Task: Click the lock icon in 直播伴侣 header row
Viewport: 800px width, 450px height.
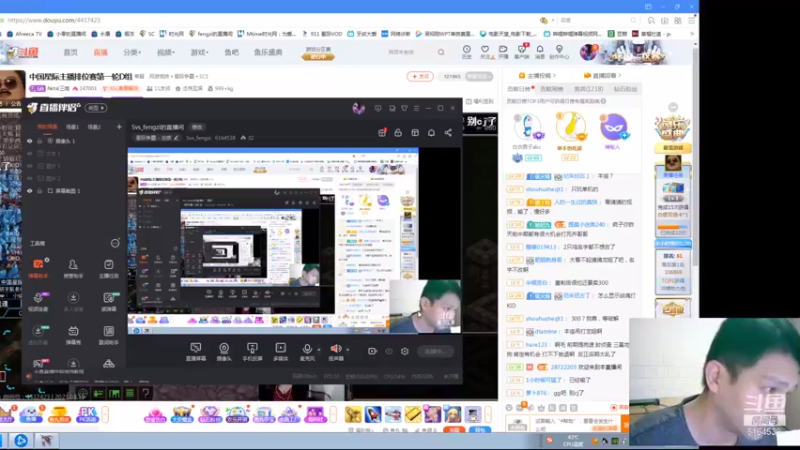Action: click(398, 133)
